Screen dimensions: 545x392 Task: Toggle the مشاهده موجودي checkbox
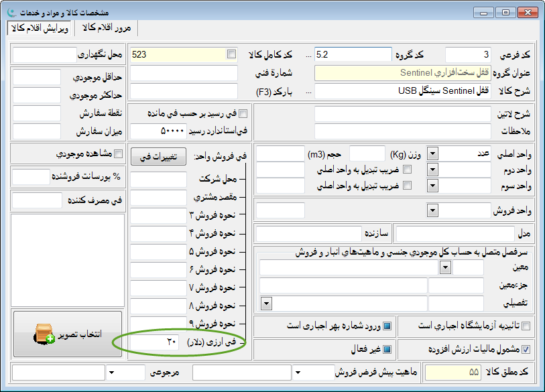click(119, 154)
